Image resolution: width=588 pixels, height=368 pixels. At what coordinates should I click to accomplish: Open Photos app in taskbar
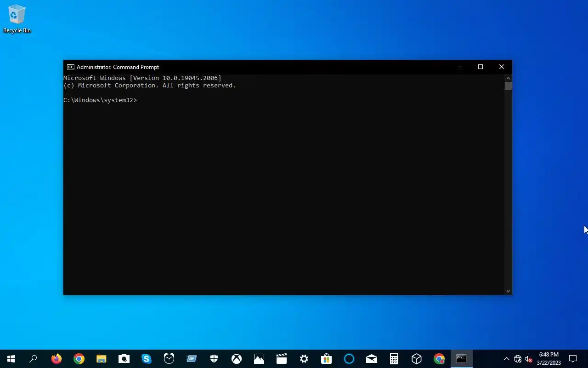click(259, 359)
